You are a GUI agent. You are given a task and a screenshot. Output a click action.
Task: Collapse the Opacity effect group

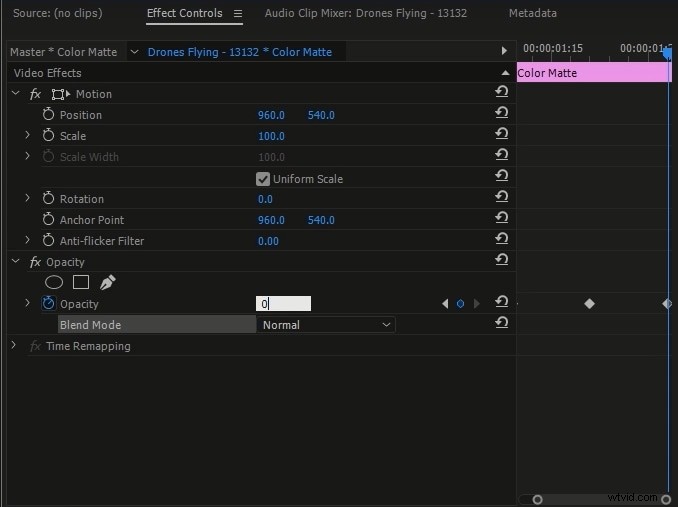point(16,261)
